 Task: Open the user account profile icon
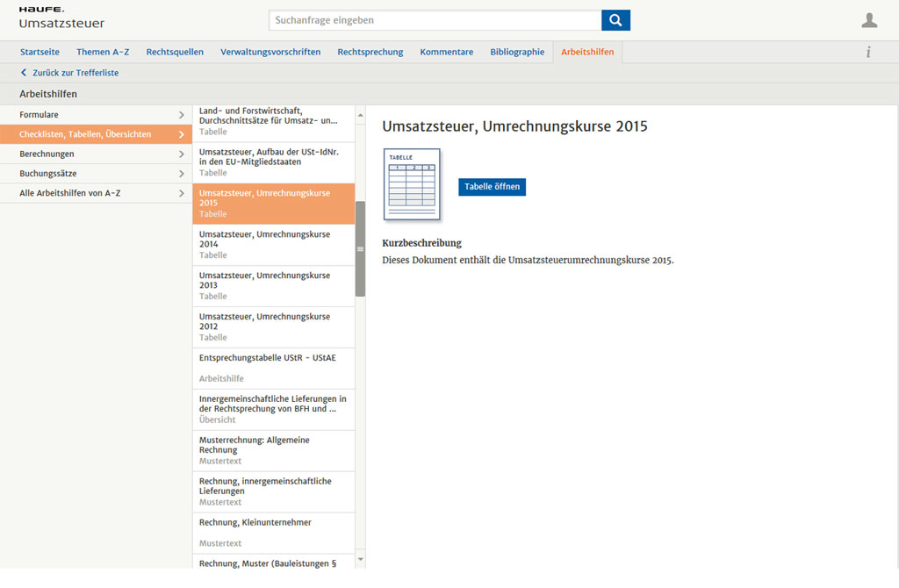pos(869,20)
